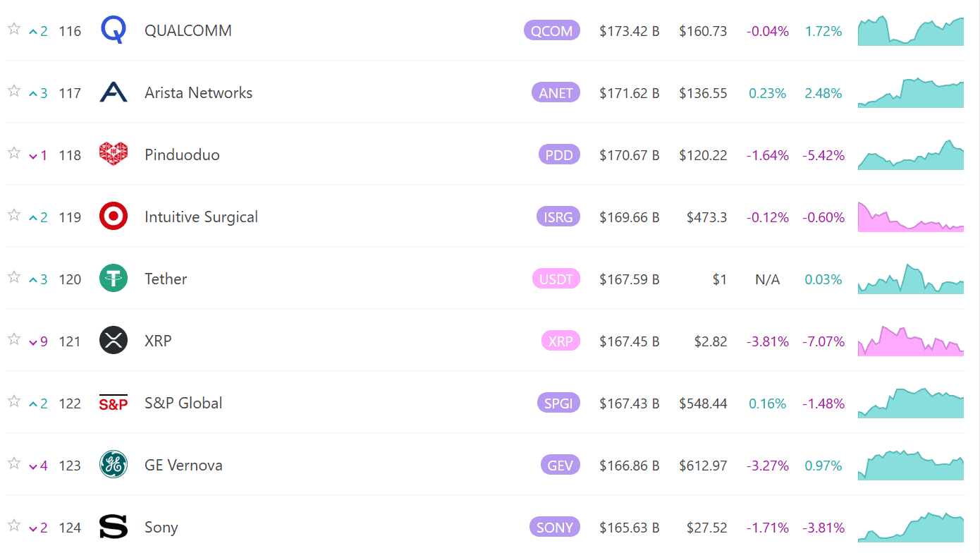Click the GE Vernova logo icon
This screenshot has width=980, height=553.
[114, 465]
